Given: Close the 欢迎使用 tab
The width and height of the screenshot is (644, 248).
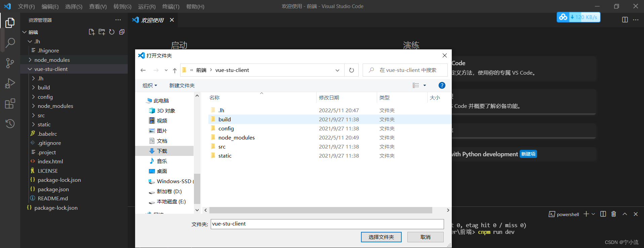Looking at the screenshot, I should 172,20.
